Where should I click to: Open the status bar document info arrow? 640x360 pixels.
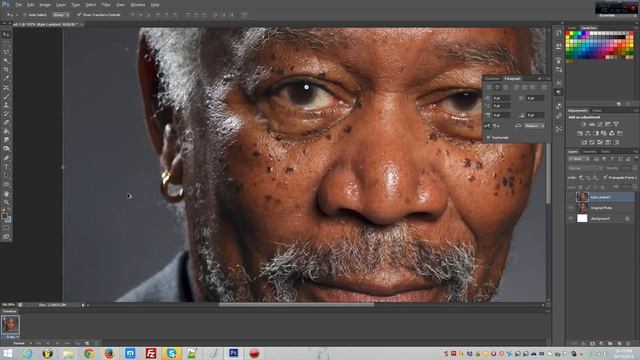tap(83, 305)
